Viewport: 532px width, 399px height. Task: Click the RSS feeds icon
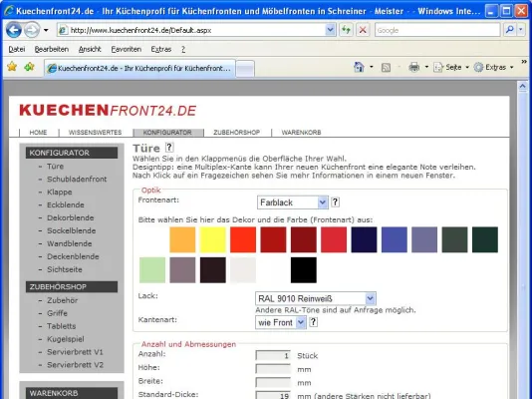click(386, 68)
